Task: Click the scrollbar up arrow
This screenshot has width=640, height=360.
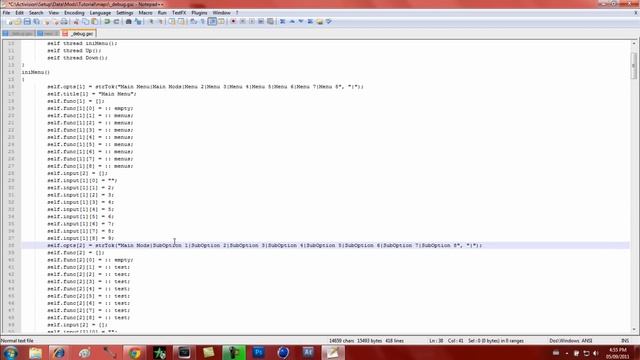Action: (x=633, y=43)
